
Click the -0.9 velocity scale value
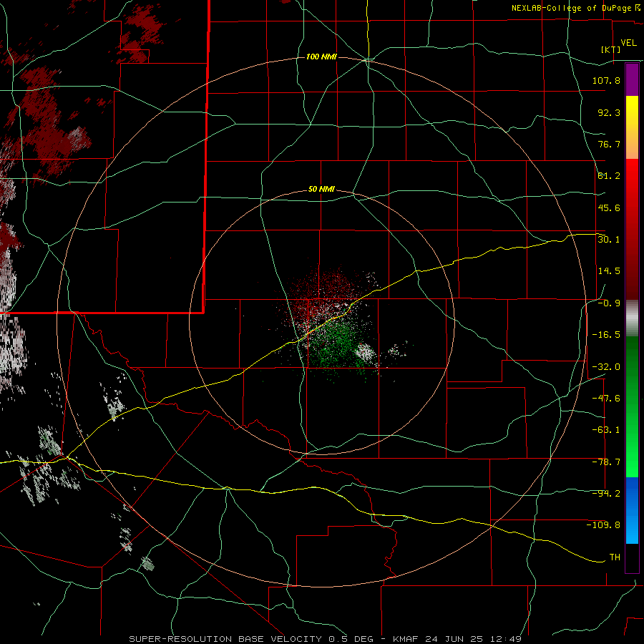pos(609,303)
